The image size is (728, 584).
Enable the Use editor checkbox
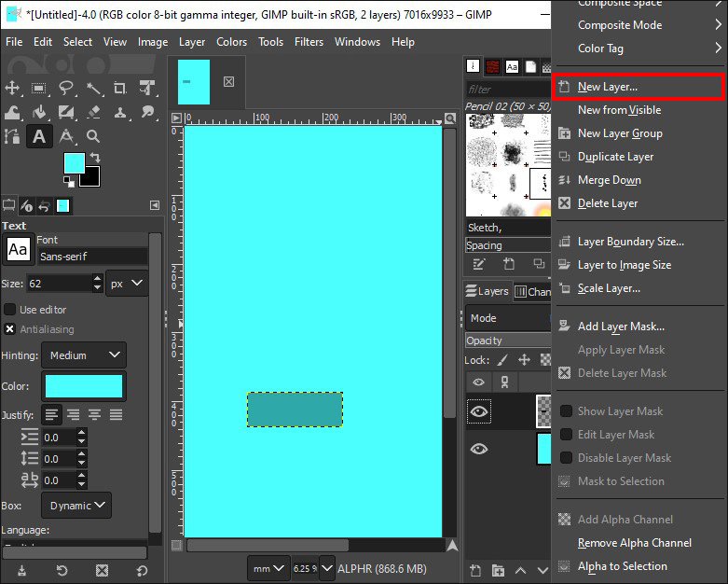click(x=10, y=309)
